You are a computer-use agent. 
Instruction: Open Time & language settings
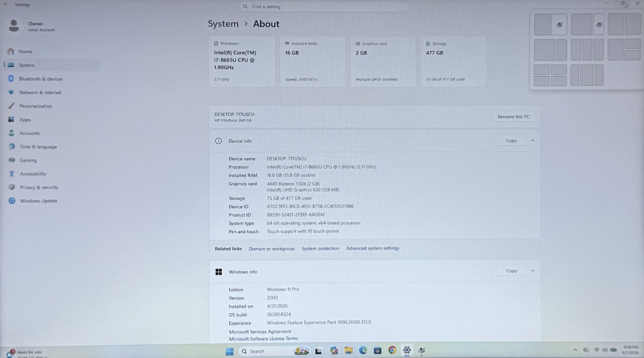point(38,147)
